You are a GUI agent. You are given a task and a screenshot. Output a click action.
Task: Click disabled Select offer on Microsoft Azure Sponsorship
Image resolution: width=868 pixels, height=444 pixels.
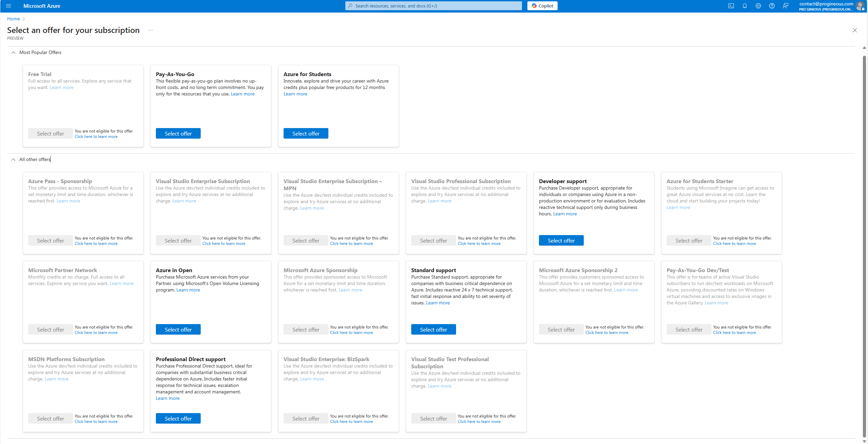click(306, 330)
